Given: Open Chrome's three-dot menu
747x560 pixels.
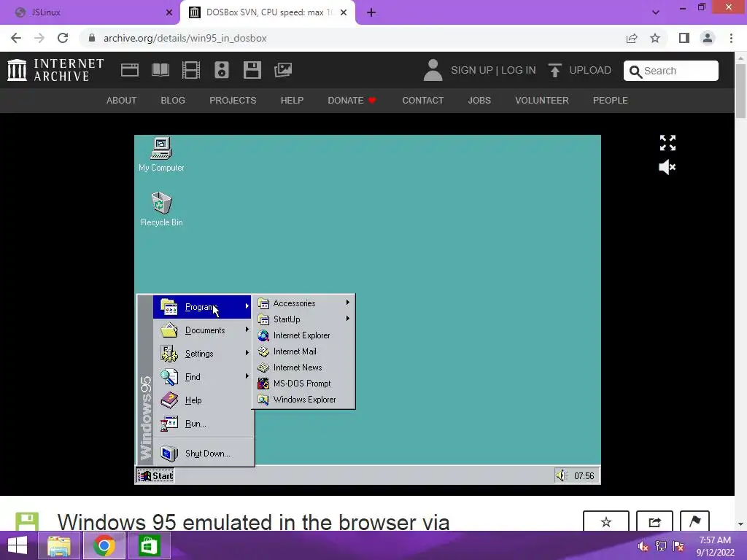Looking at the screenshot, I should point(731,38).
